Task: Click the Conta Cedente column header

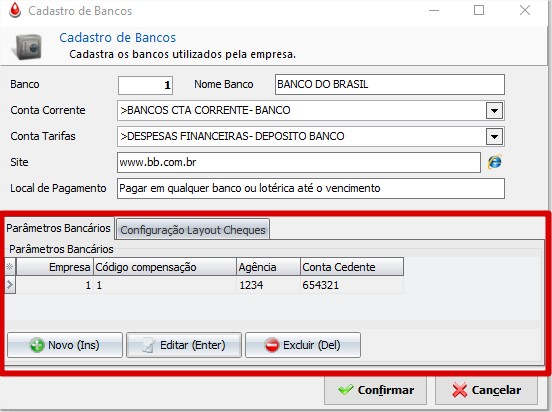Action: tap(352, 267)
